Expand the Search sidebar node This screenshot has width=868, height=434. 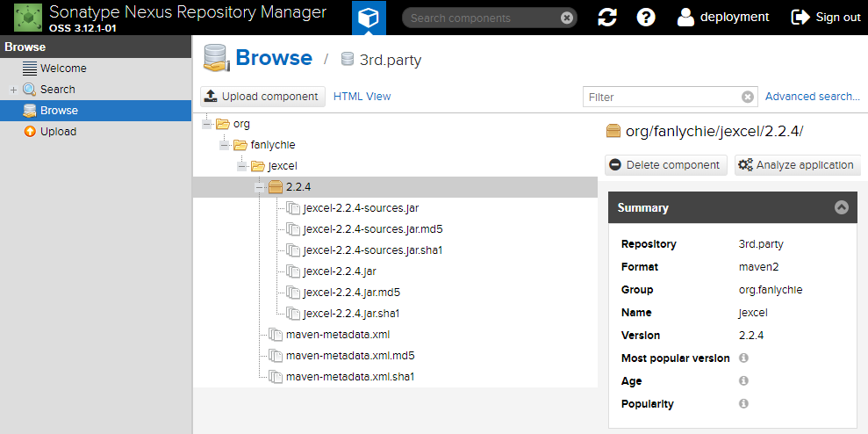14,90
